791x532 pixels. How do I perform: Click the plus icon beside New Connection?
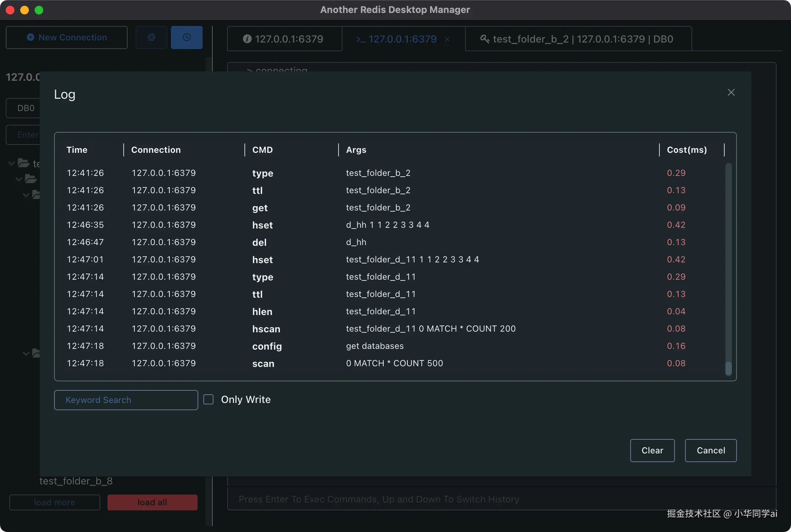pyautogui.click(x=31, y=37)
